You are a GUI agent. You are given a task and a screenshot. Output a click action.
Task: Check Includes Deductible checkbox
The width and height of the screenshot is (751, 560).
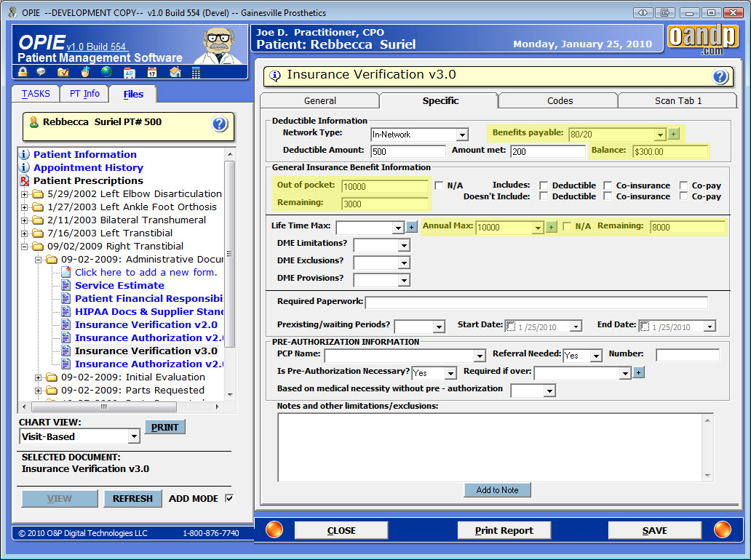coord(544,185)
